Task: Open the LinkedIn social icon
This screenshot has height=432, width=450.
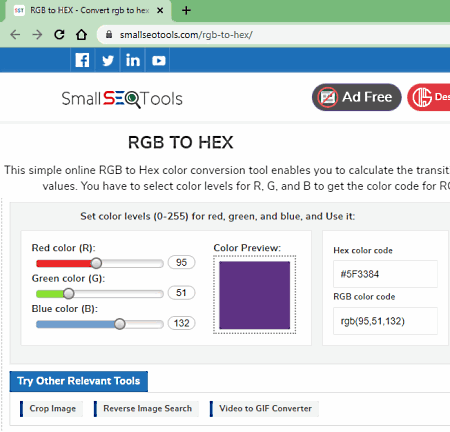Action: [x=133, y=60]
